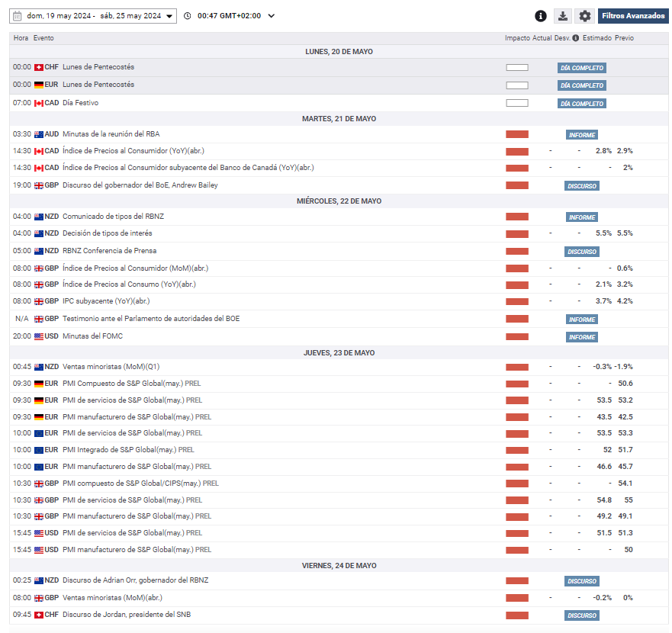The width and height of the screenshot is (672, 633).
Task: Select the Evento column header
Action: (43, 38)
